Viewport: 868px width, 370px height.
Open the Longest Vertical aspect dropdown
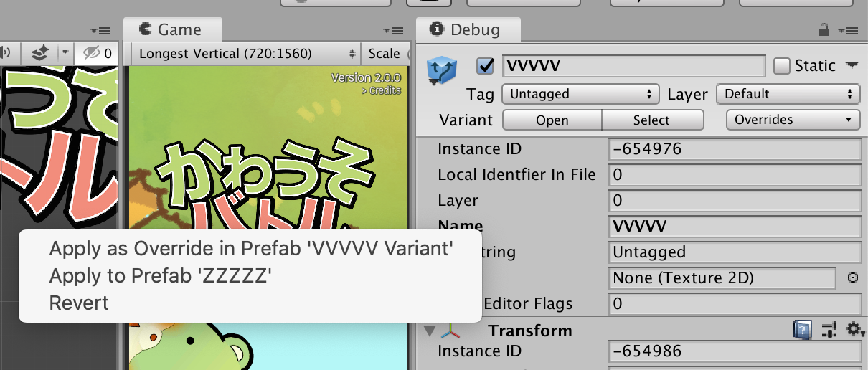245,54
